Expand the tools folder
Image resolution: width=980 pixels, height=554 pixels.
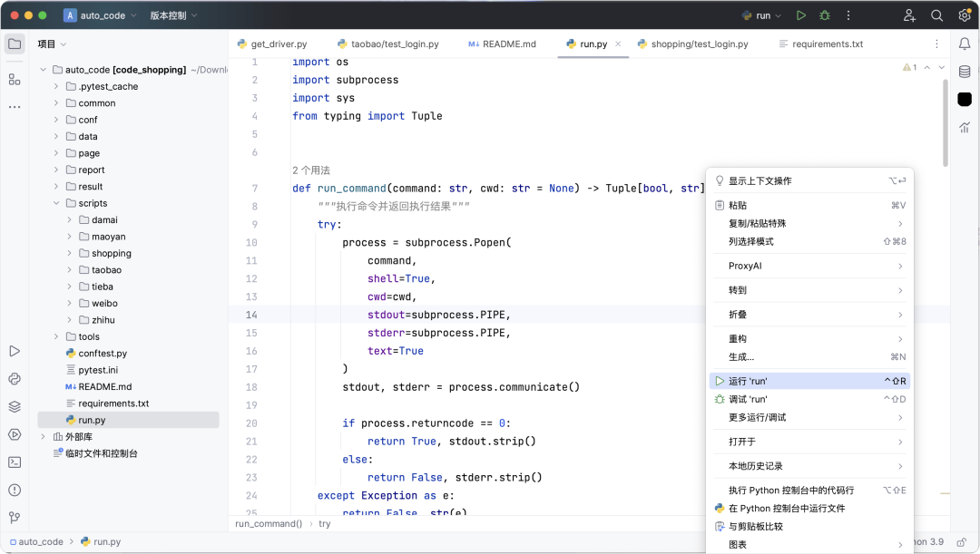(x=55, y=336)
